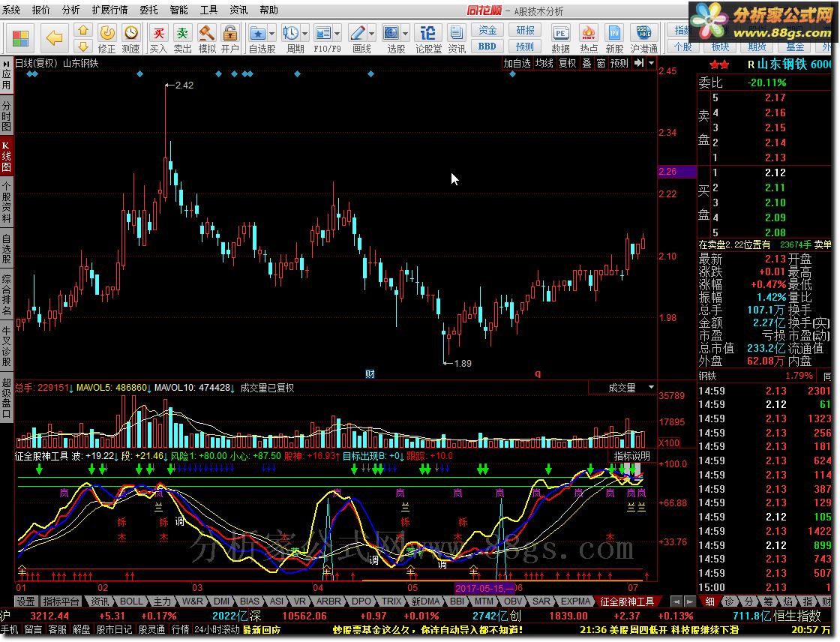
Task: Open 股市日记 in the status bar
Action: click(114, 629)
